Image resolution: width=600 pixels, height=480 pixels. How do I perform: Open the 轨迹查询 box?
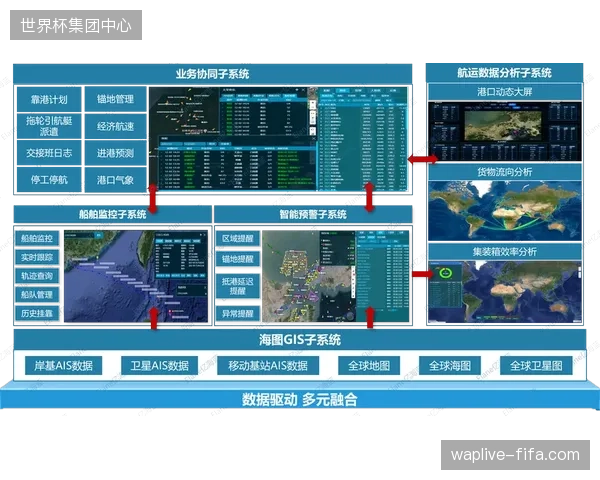coord(37,276)
